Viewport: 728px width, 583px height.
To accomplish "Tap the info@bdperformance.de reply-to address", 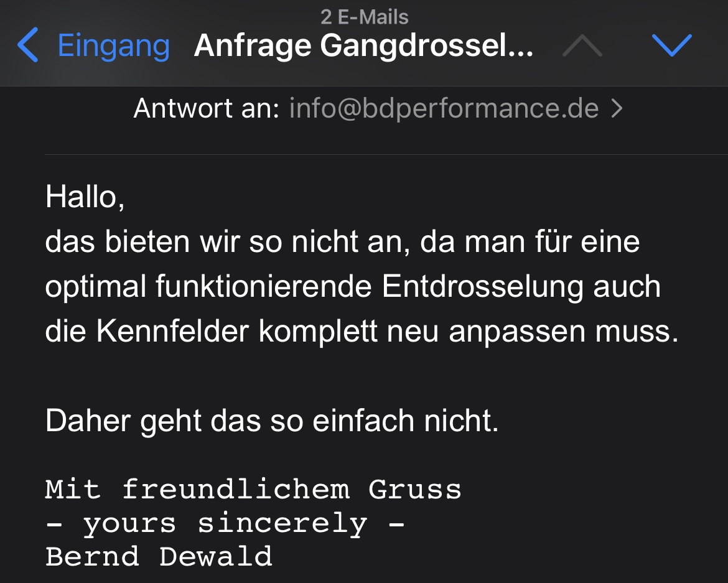I will (444, 110).
